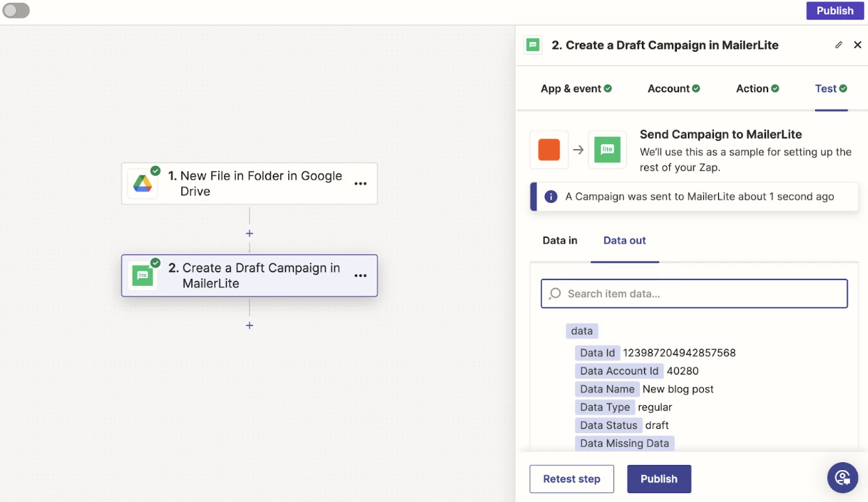Image resolution: width=868 pixels, height=502 pixels.
Task: Add a step between steps 1 and 2
Action: pos(249,234)
